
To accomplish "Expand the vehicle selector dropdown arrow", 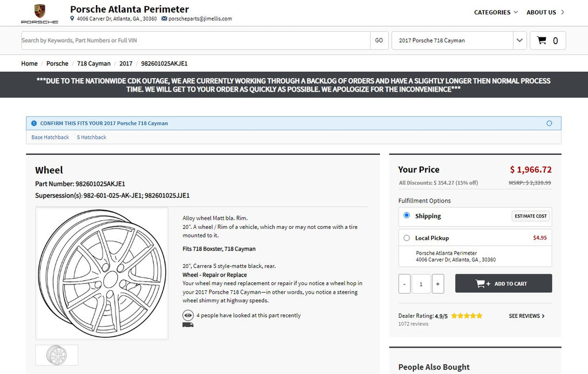I will [x=520, y=41].
